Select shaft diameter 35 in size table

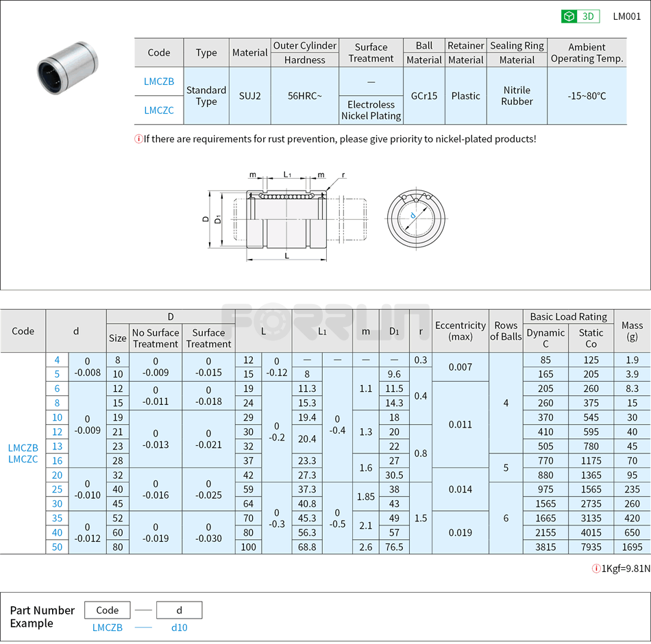(57, 518)
